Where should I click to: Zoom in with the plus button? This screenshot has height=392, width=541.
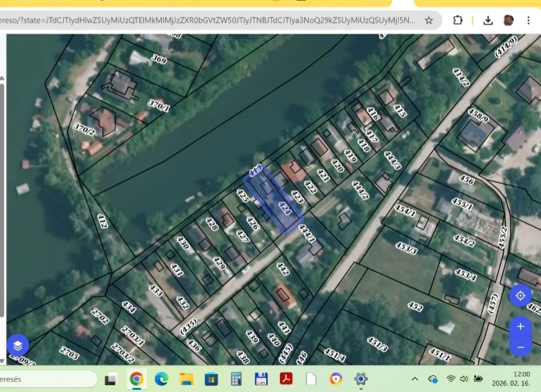point(520,326)
